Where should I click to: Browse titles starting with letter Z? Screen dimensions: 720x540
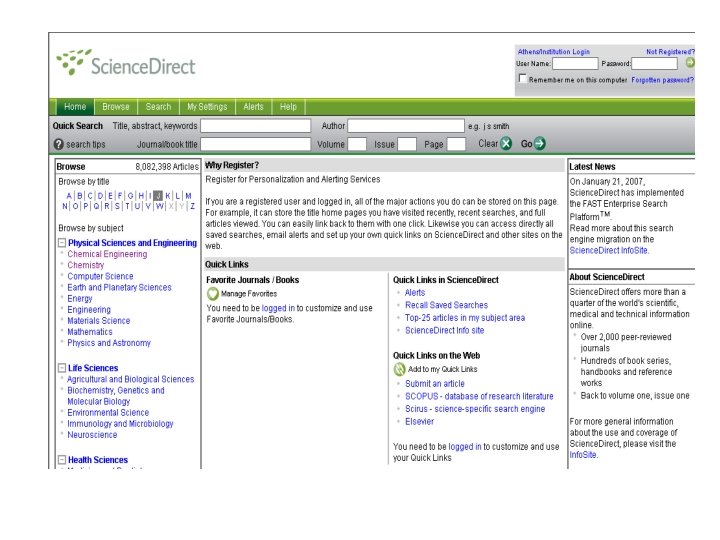click(x=192, y=206)
